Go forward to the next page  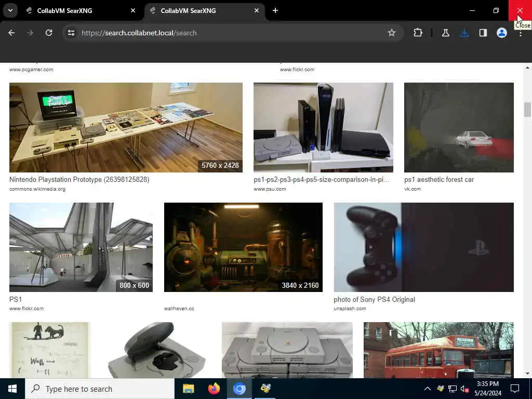point(30,33)
